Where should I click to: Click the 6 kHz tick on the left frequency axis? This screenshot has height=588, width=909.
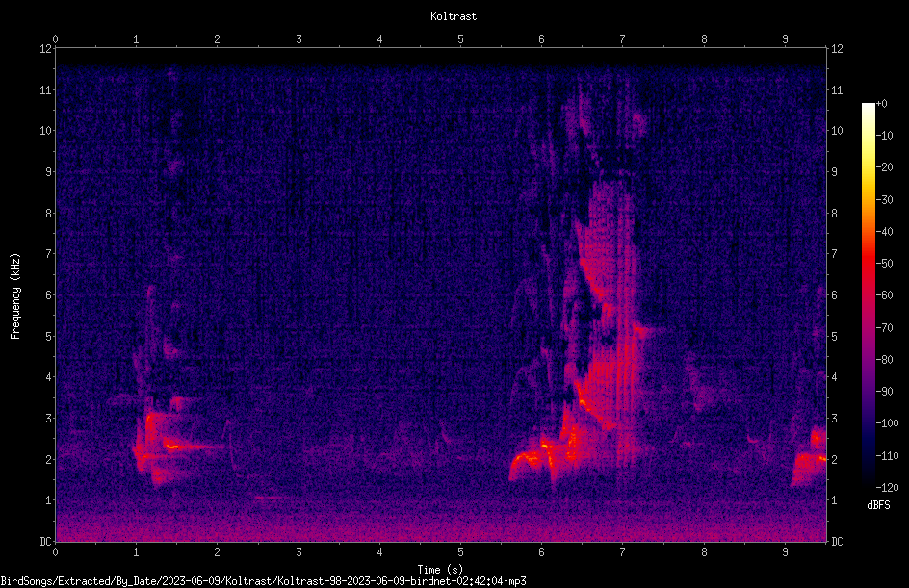click(x=49, y=295)
